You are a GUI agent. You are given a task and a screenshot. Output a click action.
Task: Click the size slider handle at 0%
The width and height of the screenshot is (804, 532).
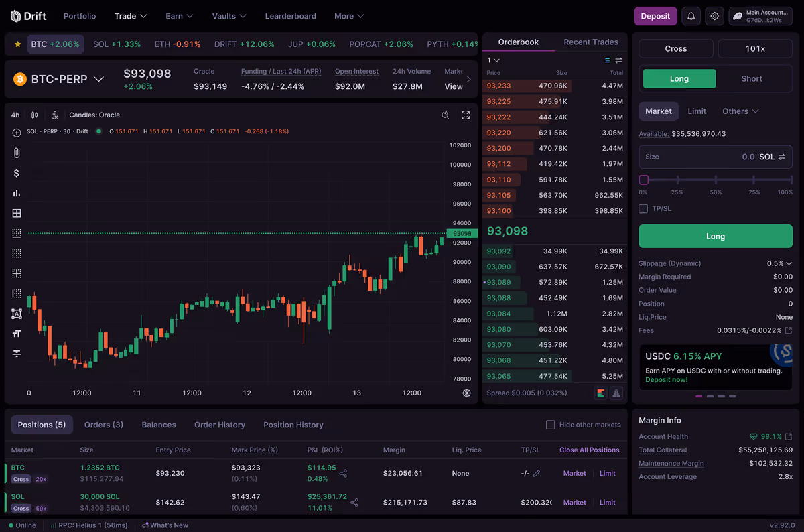644,180
